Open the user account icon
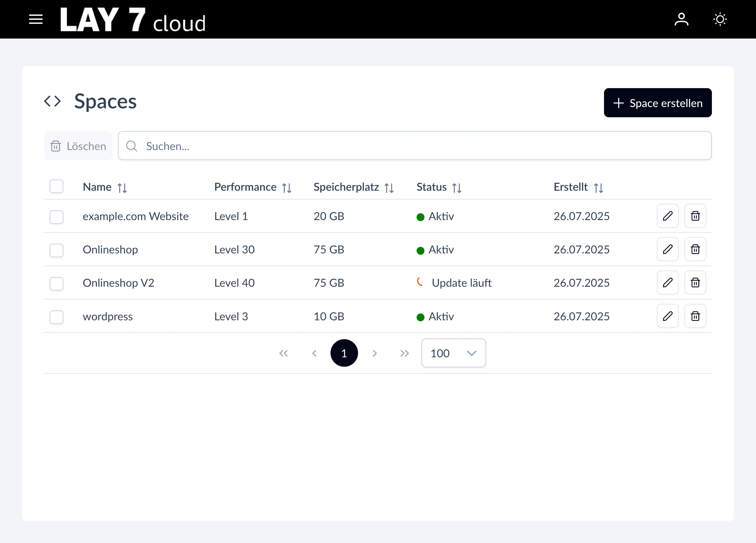Screen dimensions: 756x543 tap(681, 19)
